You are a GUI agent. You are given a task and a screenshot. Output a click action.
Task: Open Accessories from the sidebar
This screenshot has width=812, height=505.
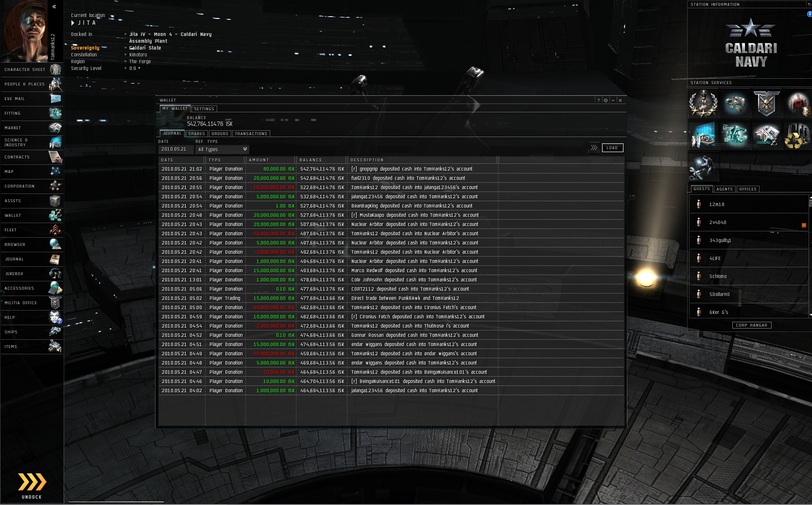click(32, 288)
